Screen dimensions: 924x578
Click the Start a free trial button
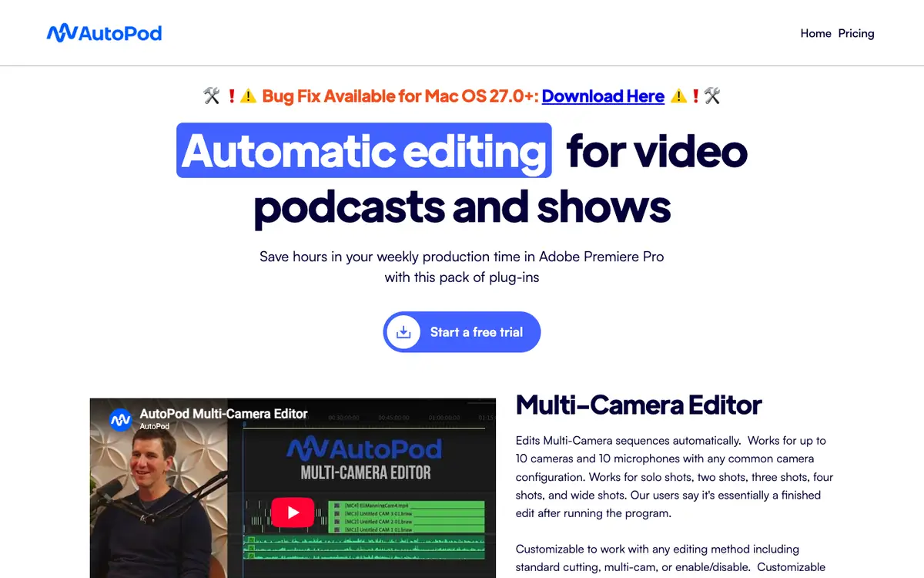pos(462,332)
